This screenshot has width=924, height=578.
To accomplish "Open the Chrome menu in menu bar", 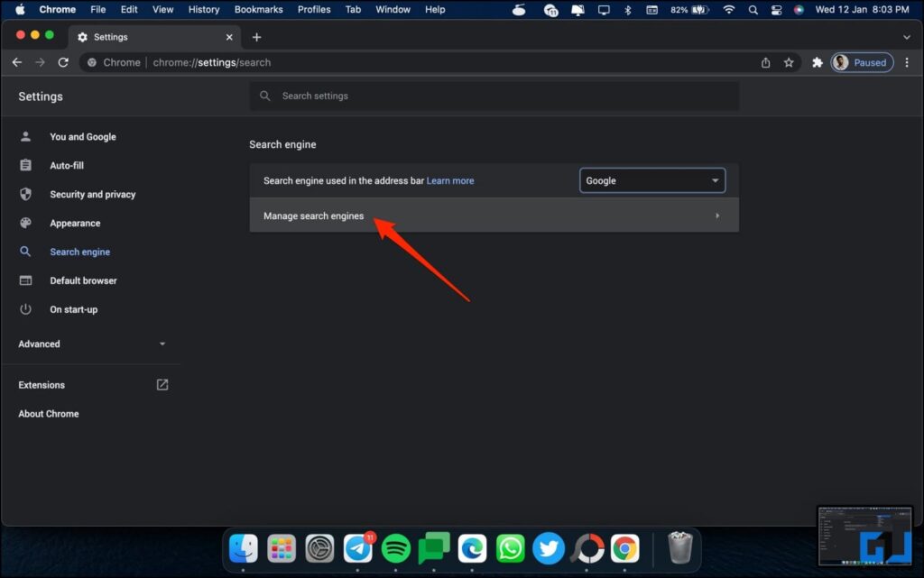I will click(x=57, y=9).
